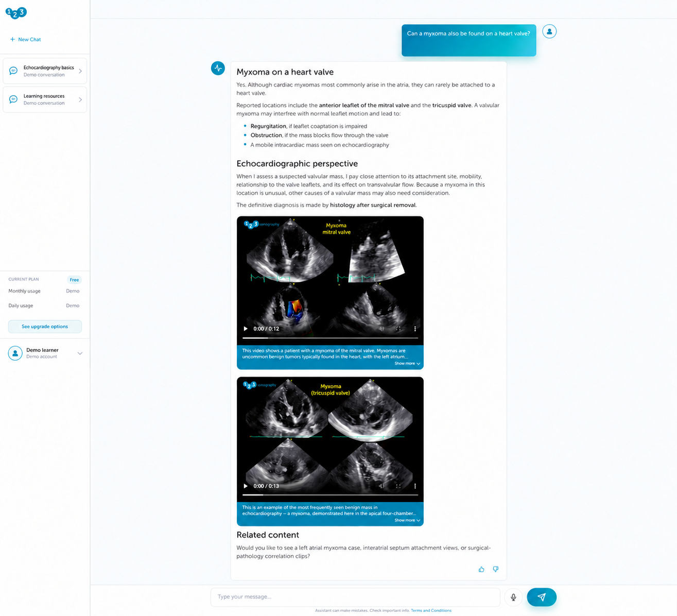Open fullscreen on mitral valve video
Image resolution: width=677 pixels, height=616 pixels.
click(x=398, y=329)
